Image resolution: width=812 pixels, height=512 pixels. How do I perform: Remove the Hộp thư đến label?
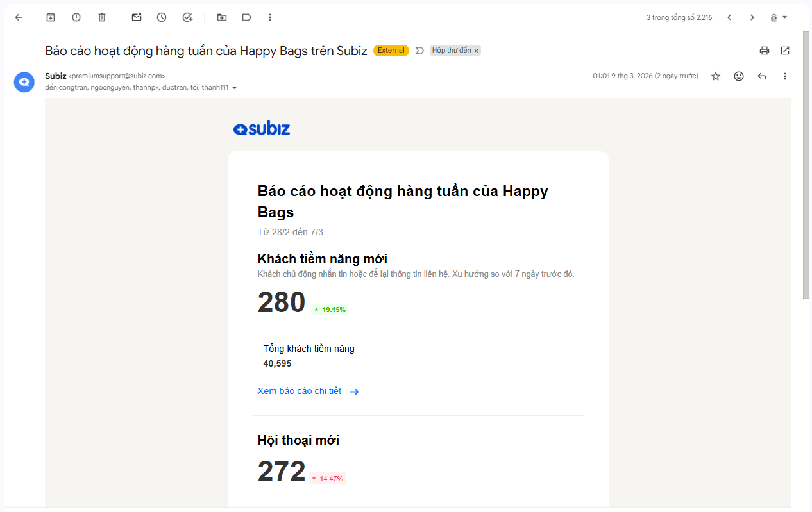pos(476,51)
